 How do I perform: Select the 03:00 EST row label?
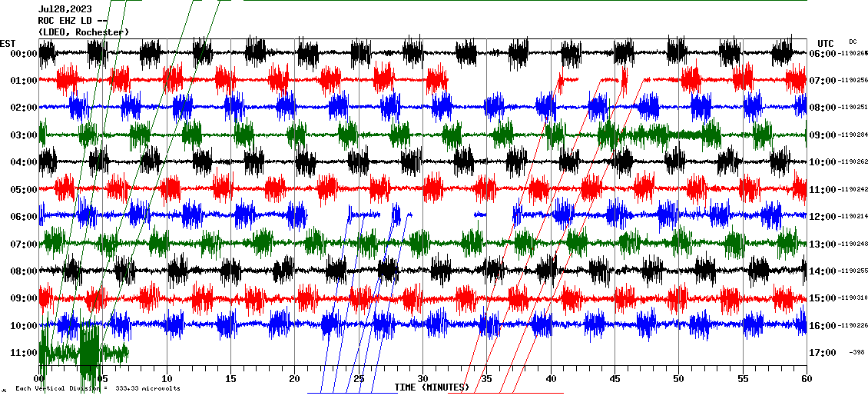(x=21, y=135)
